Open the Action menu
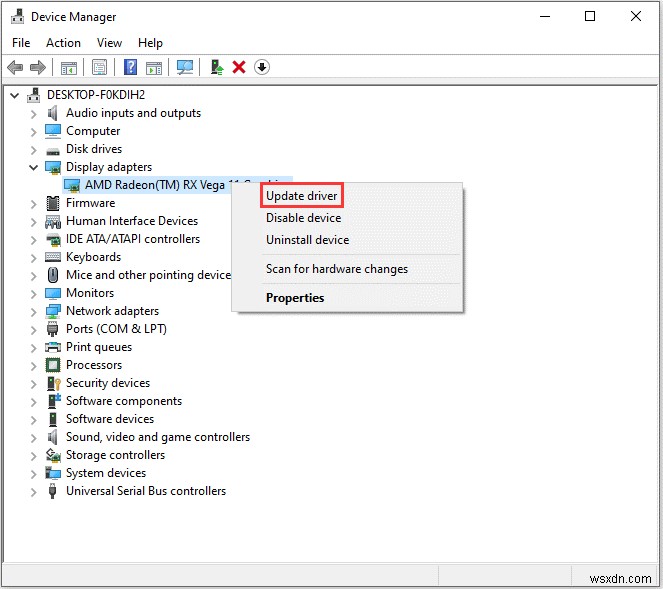Screen dimensions: 663x589 [x=63, y=43]
